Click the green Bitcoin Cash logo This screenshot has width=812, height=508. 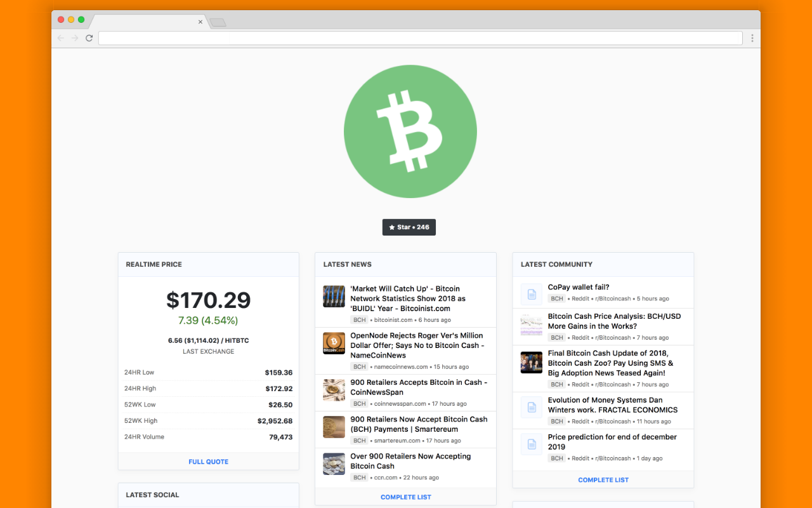click(410, 131)
